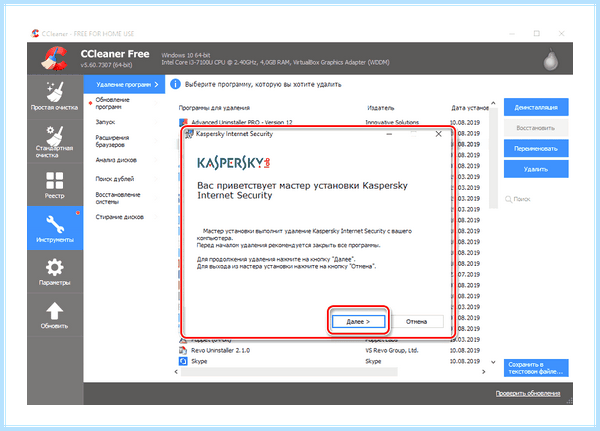Screen dimensions: 600x431
Task: Click the magnifier icon in Поиск field
Action: click(x=508, y=199)
